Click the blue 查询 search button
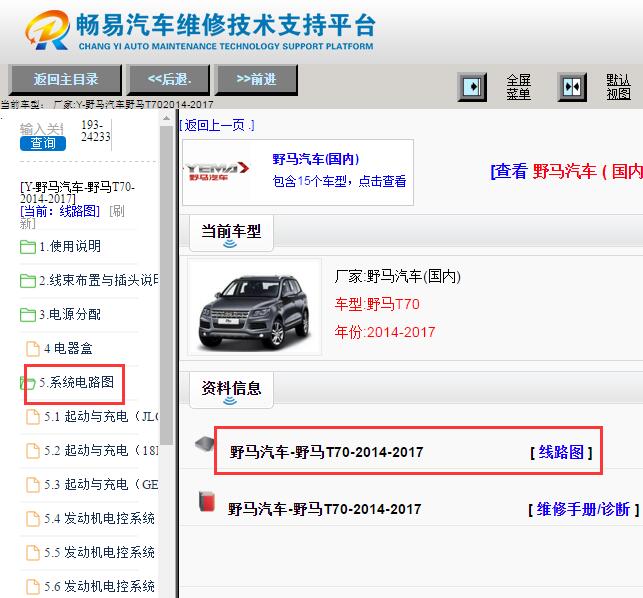Viewport: 643px width, 598px height. point(43,144)
